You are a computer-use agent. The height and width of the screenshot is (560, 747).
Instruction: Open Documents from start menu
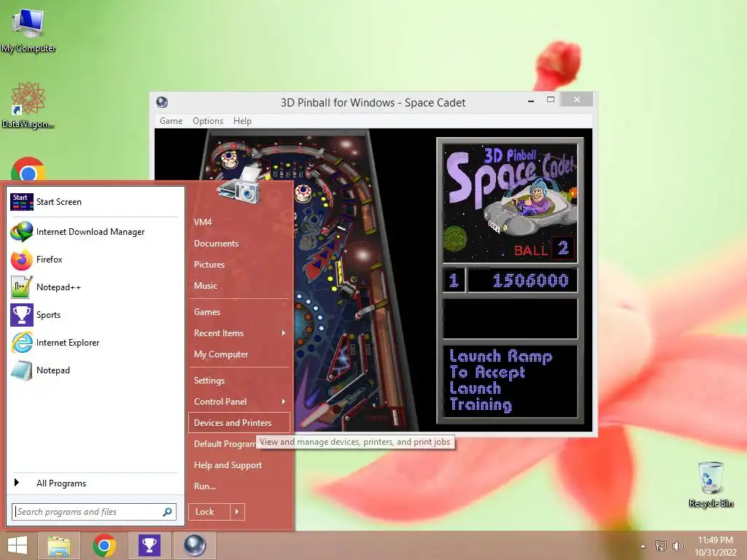click(216, 244)
